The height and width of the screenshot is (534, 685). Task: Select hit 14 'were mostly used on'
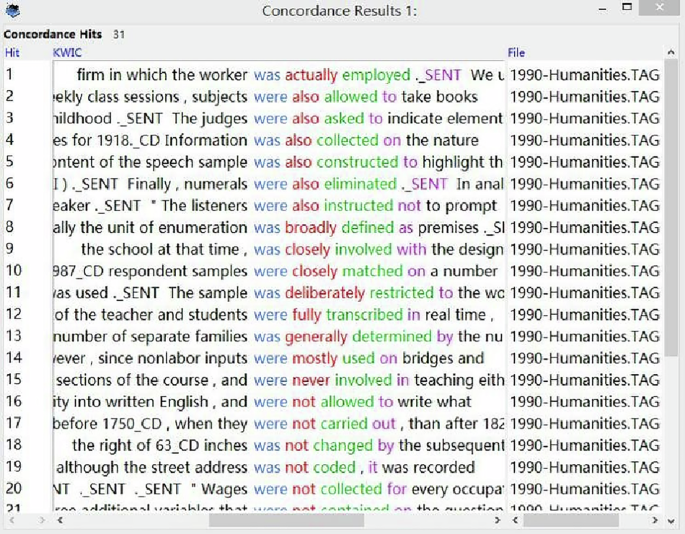[x=325, y=358]
